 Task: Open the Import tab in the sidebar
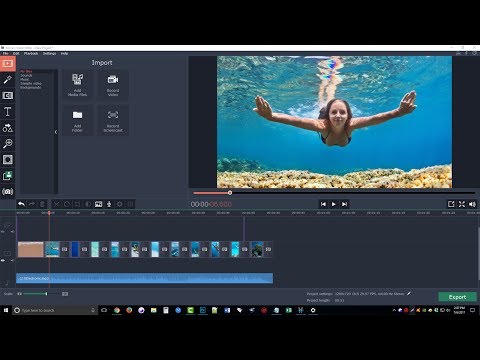pos(8,63)
